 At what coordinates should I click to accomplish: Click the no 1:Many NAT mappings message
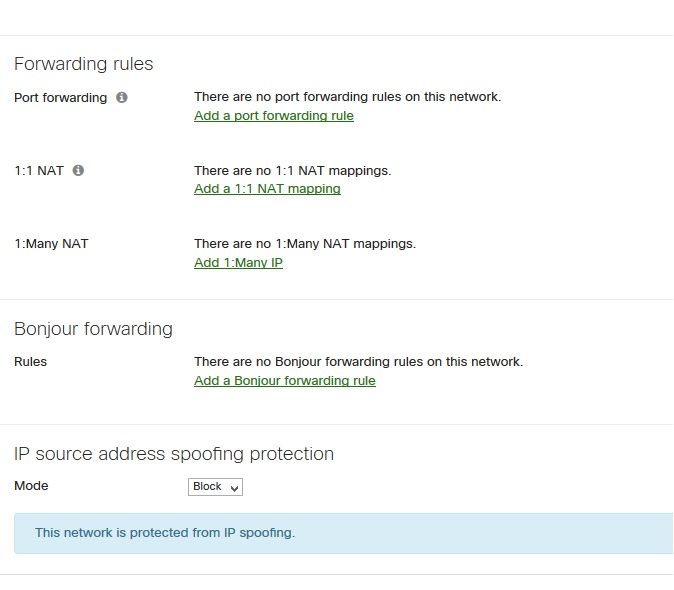click(x=304, y=244)
